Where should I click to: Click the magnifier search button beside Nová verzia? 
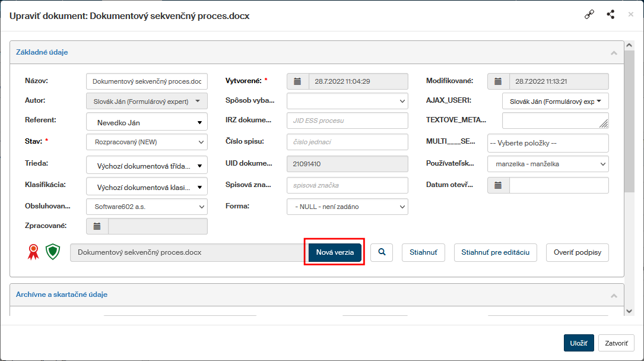coord(382,252)
